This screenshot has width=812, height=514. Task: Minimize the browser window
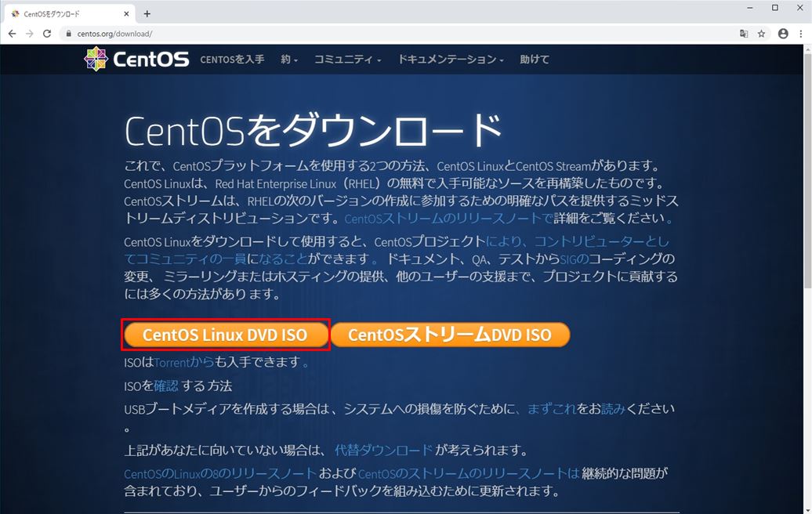750,8
